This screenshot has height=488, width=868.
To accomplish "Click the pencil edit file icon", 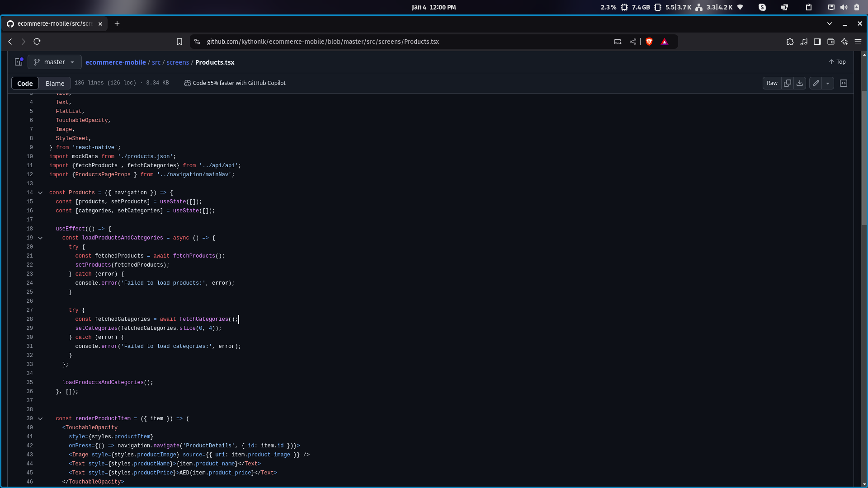I will click(x=816, y=83).
